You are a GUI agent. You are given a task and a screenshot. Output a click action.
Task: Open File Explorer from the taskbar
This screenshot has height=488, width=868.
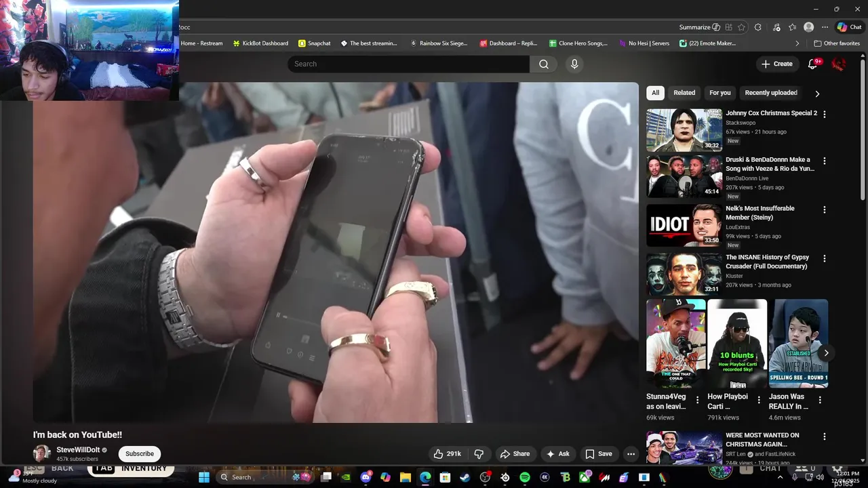pyautogui.click(x=406, y=477)
